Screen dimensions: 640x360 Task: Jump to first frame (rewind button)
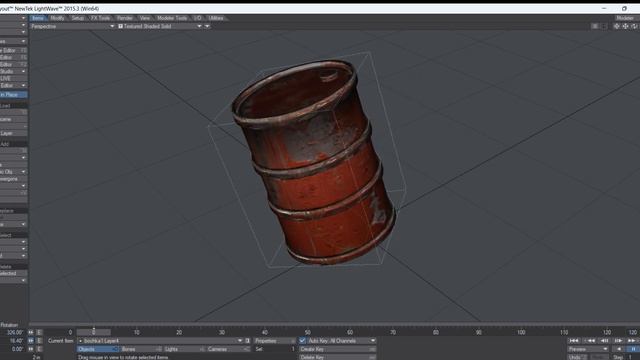[x=573, y=341]
